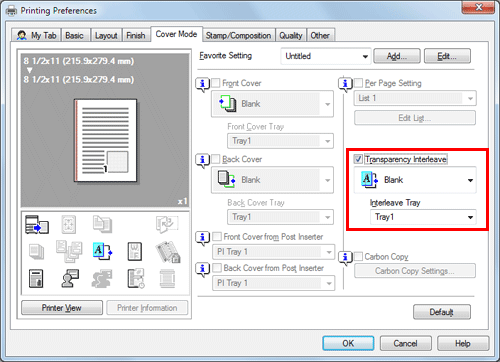Click the watermark page icon in grid
The height and width of the screenshot is (362, 500).
(x=135, y=251)
